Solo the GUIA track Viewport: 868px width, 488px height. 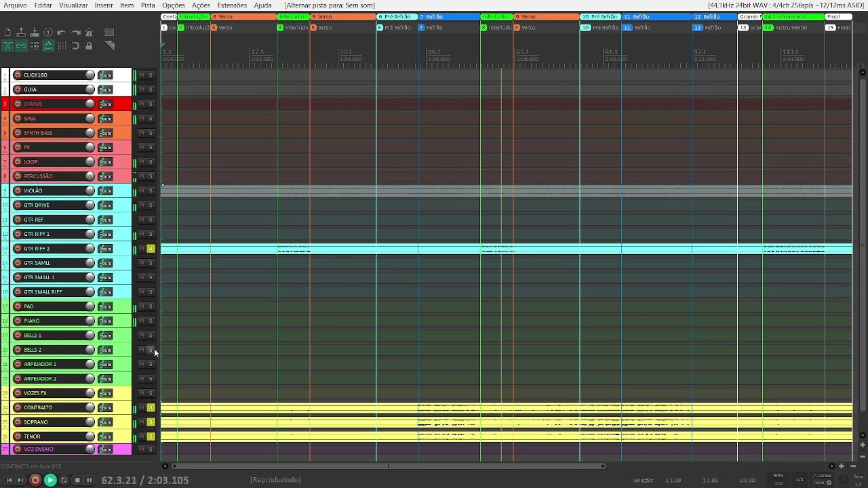pos(151,89)
